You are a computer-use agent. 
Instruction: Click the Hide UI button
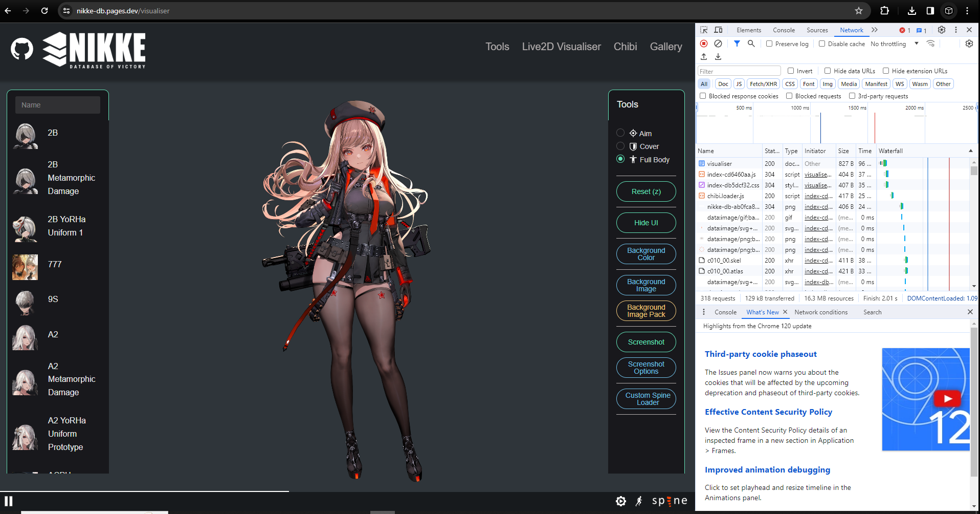646,223
